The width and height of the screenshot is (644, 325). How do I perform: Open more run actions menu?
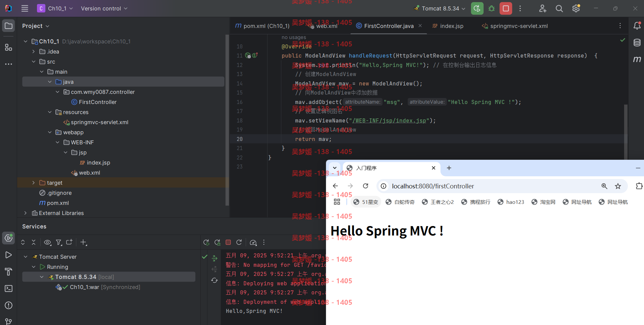point(520,8)
